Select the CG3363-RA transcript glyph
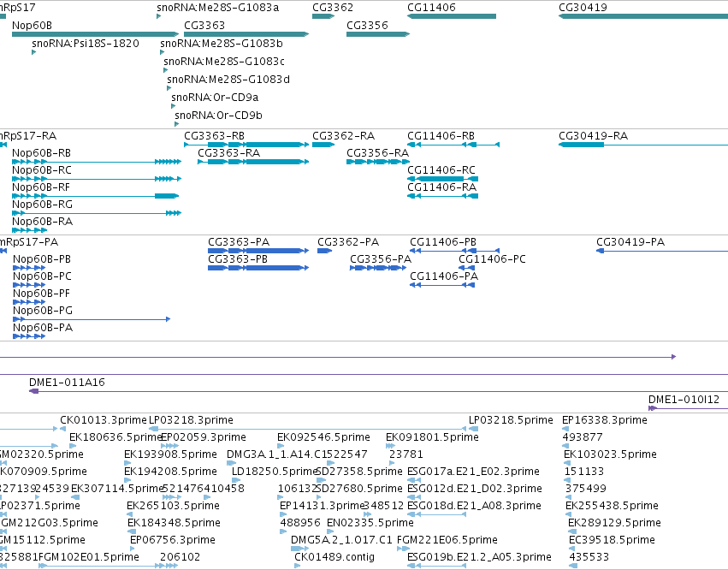The height and width of the screenshot is (570, 728). (253, 162)
